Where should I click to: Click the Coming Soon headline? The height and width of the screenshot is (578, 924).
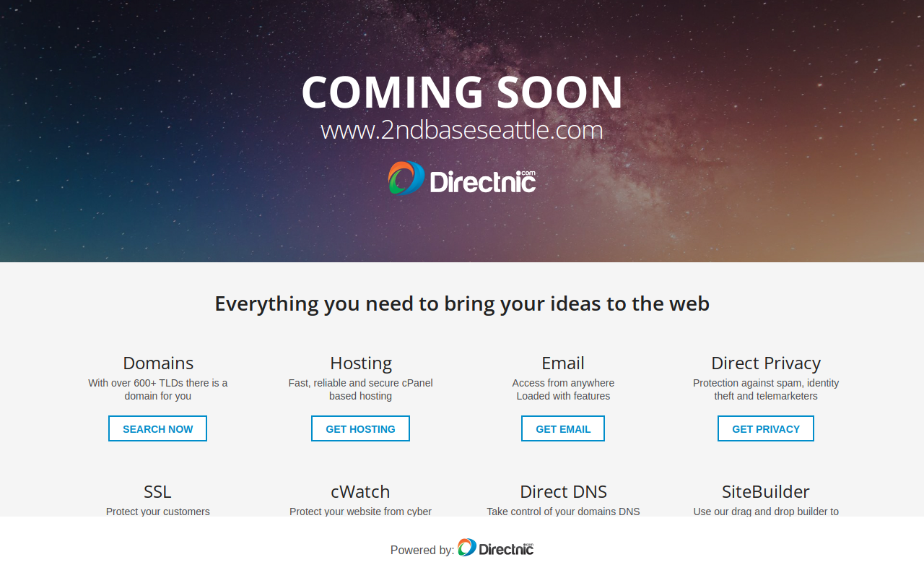point(462,92)
